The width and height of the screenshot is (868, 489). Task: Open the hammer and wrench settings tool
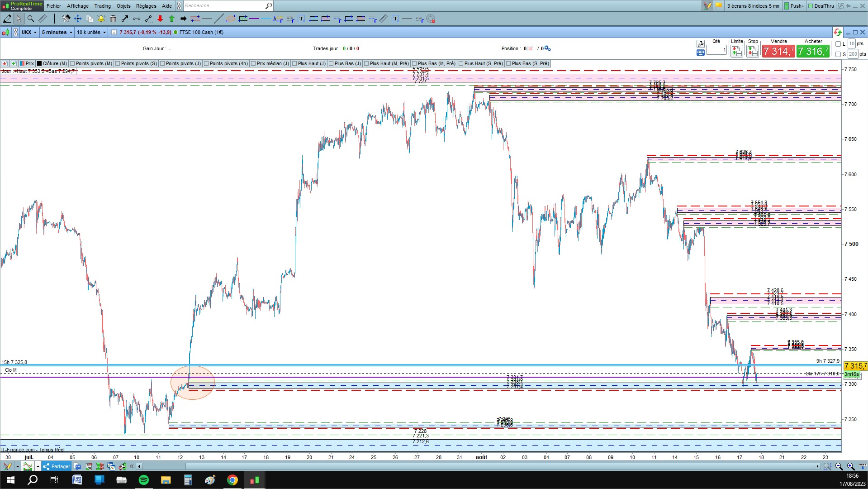pyautogui.click(x=66, y=19)
